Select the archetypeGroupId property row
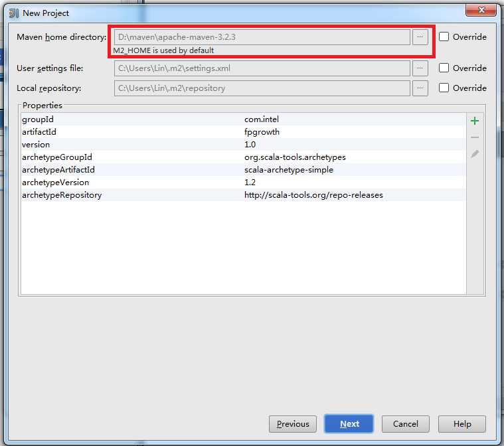This screenshot has width=504, height=446. [243, 157]
